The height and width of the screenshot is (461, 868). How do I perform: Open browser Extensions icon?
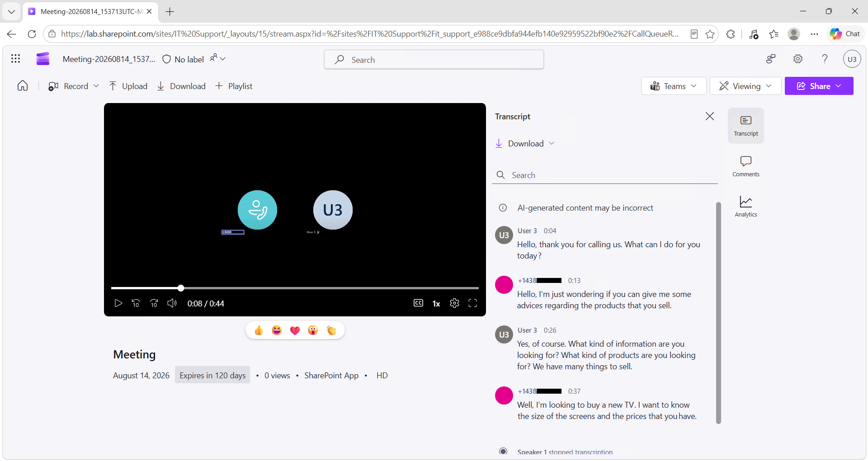[x=731, y=34]
